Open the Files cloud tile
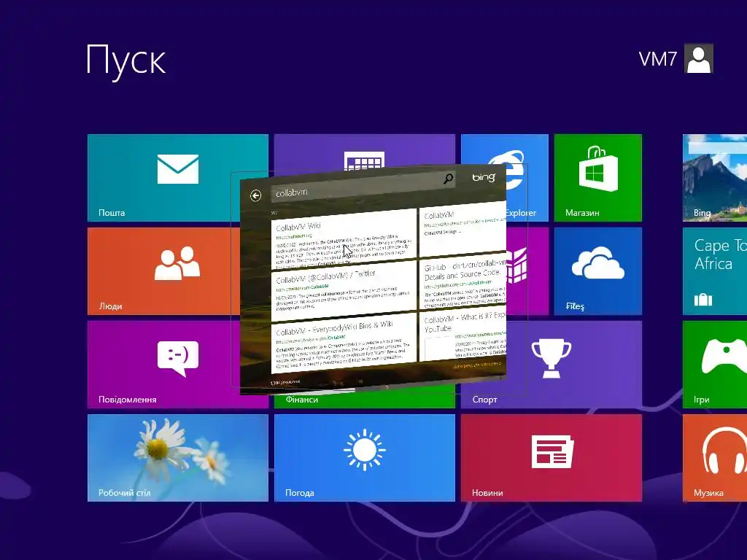The height and width of the screenshot is (560, 747). tap(598, 271)
